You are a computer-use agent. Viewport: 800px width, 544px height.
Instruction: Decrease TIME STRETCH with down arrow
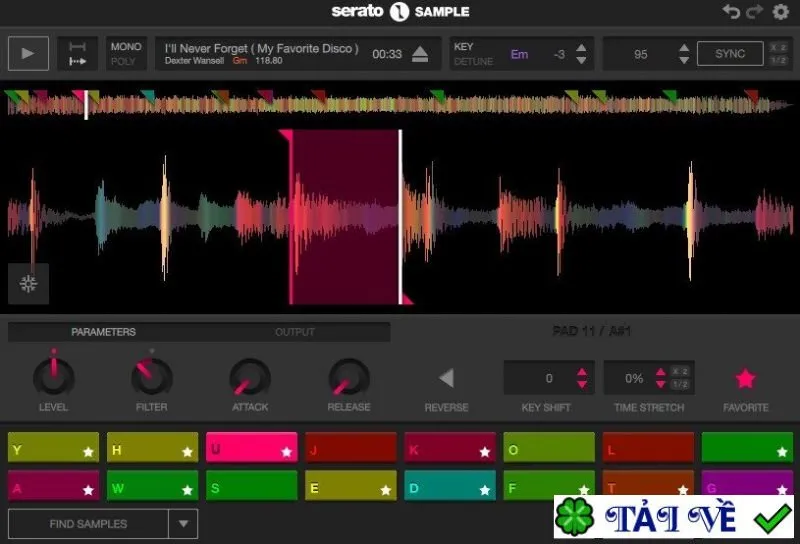[661, 384]
